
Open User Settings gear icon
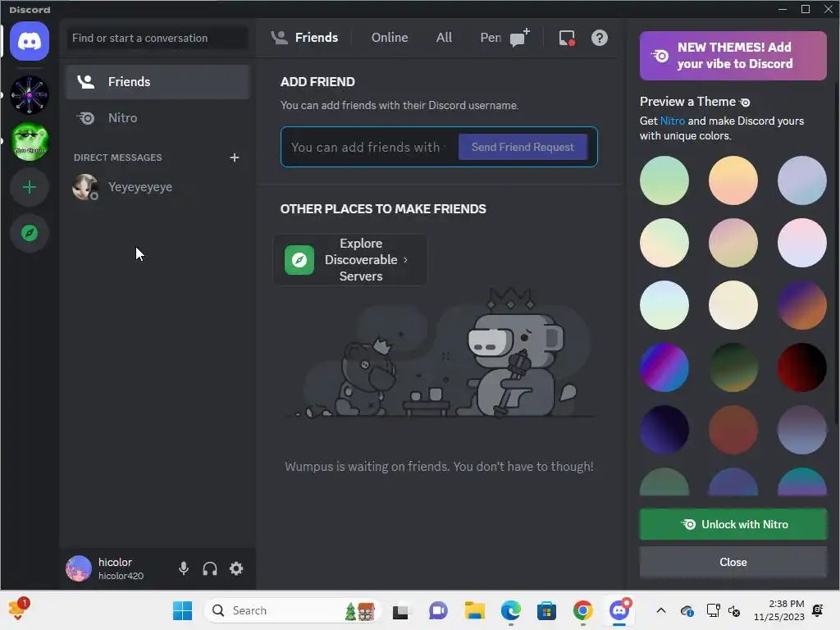(x=236, y=568)
